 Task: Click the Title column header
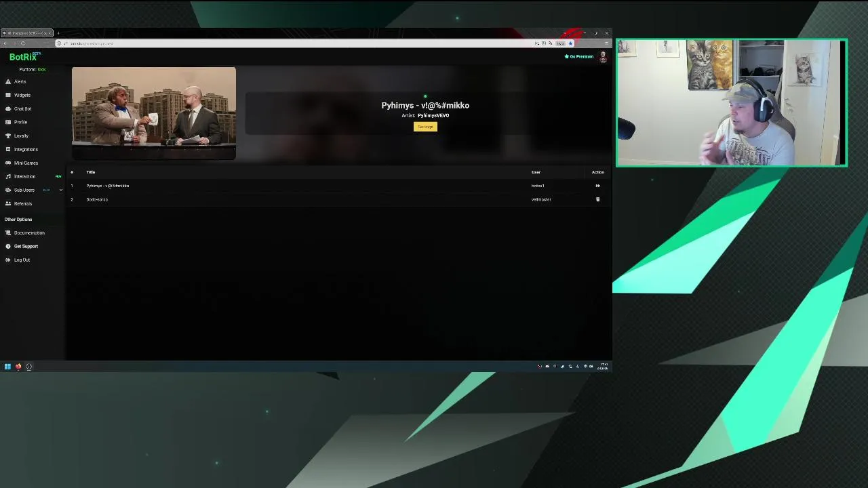click(90, 172)
